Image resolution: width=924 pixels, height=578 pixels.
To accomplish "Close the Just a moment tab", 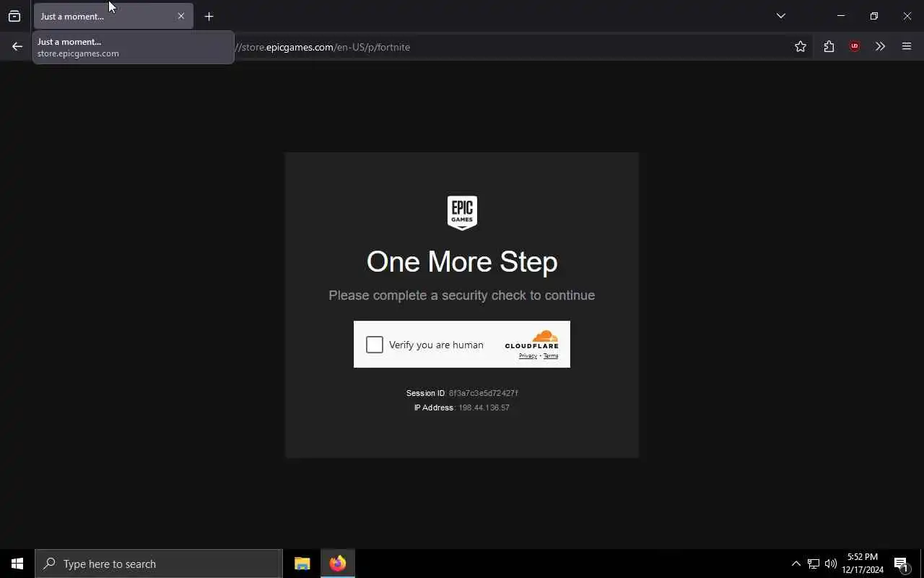I will tap(181, 16).
